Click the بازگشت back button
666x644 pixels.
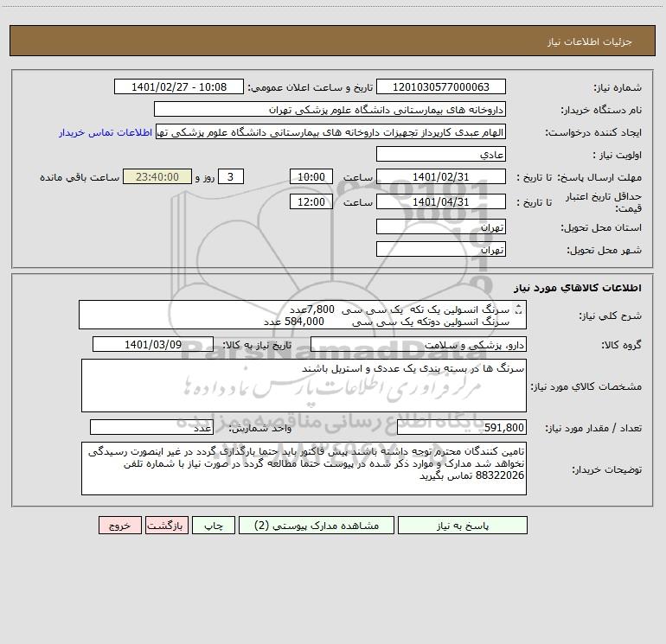tap(166, 525)
